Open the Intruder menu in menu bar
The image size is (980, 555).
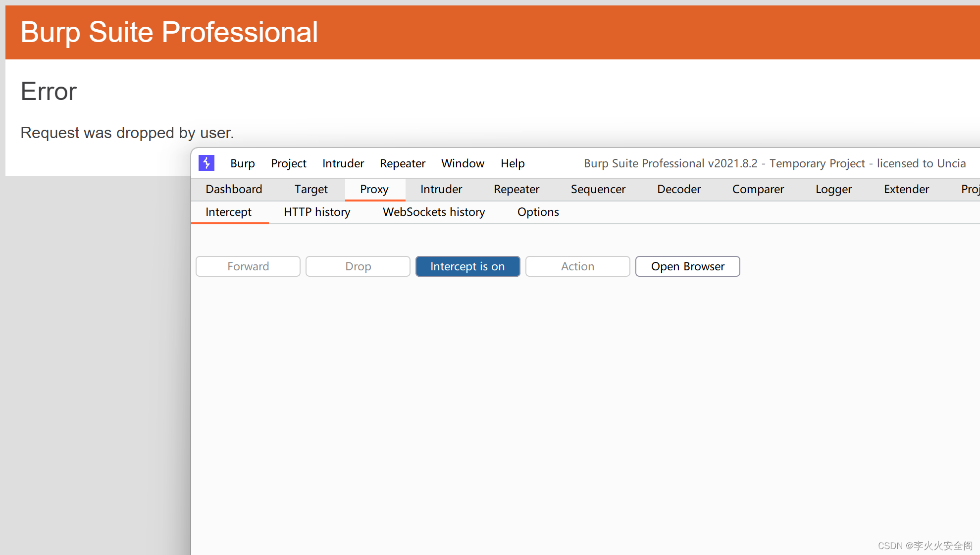point(343,163)
